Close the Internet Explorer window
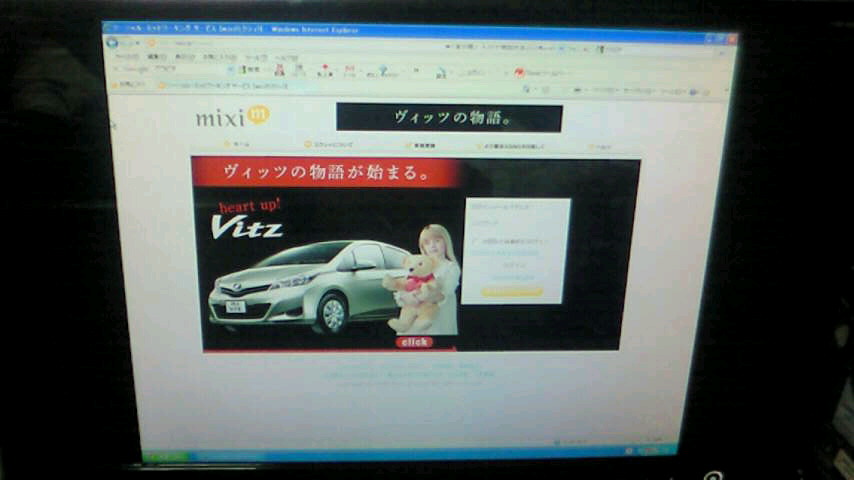Screen dimensions: 854x480 point(731,39)
